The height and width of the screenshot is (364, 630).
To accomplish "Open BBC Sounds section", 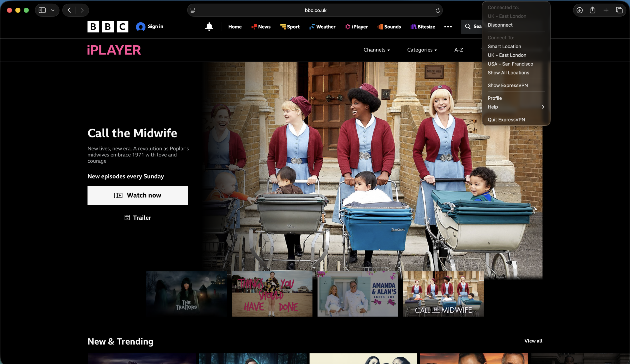I will 389,27.
